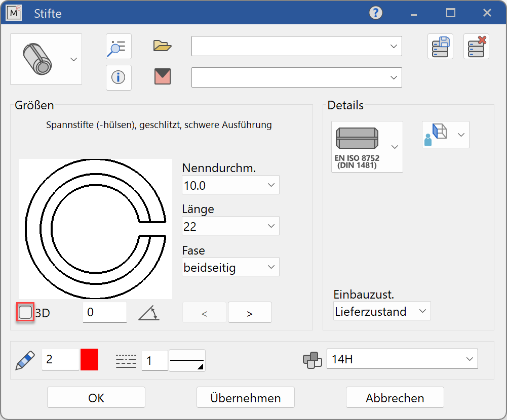
Task: Expand the Einbauzust. Lieferzustand dropdown
Action: pos(382,311)
